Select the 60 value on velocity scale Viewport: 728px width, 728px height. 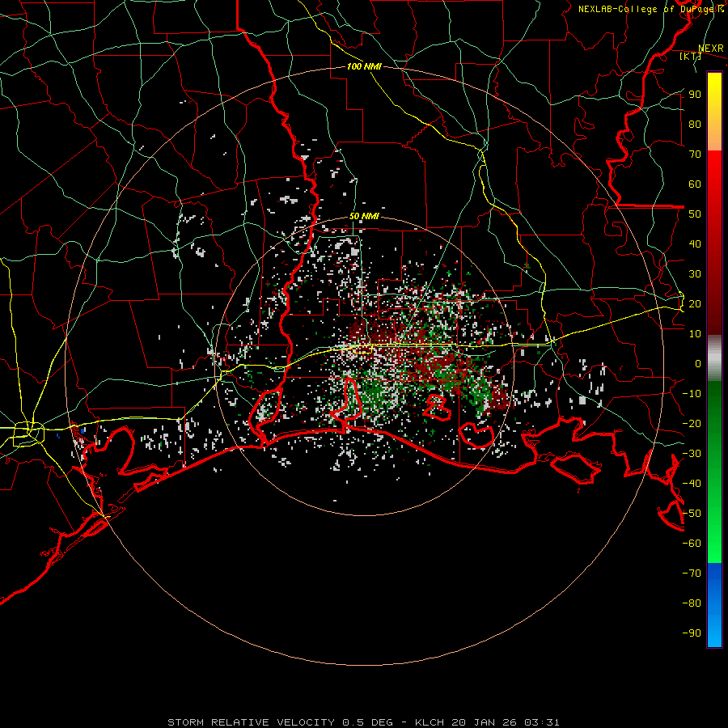pos(695,184)
